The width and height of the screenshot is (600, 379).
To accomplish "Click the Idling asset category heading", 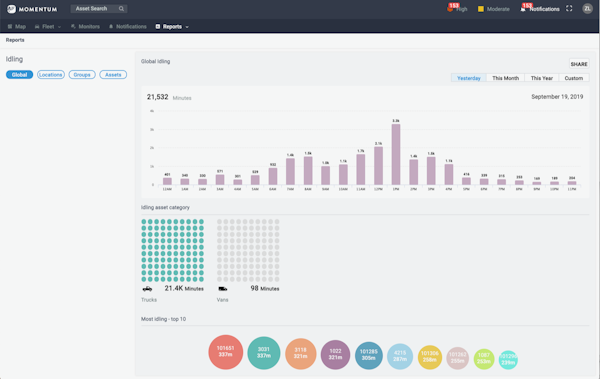I will point(165,207).
